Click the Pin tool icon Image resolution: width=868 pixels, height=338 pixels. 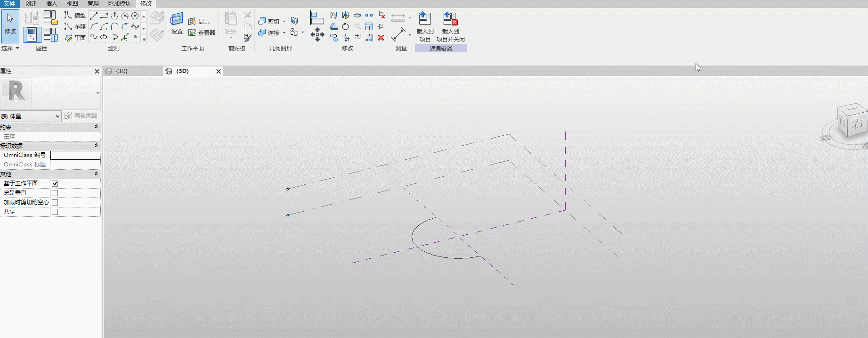381,26
